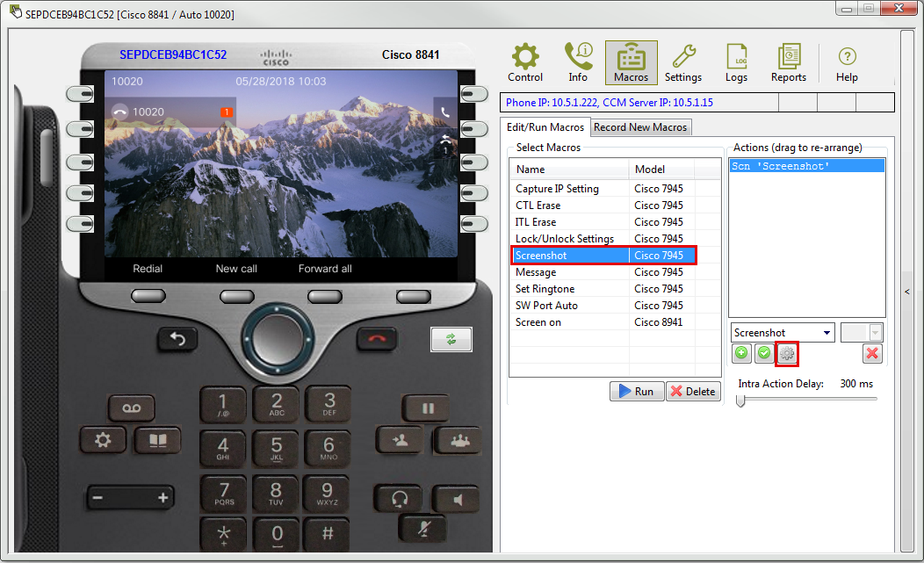Click the top right feature button
This screenshot has width=924, height=563.
[474, 94]
